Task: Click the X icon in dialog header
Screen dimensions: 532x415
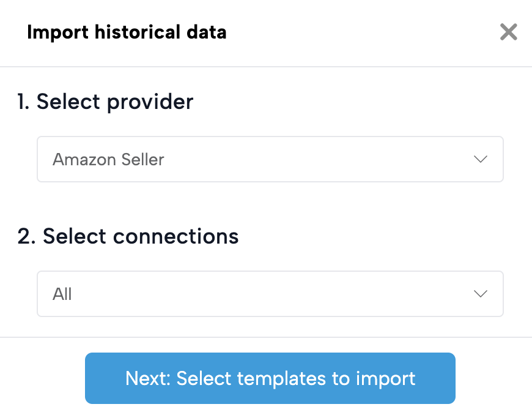Action: click(x=508, y=32)
